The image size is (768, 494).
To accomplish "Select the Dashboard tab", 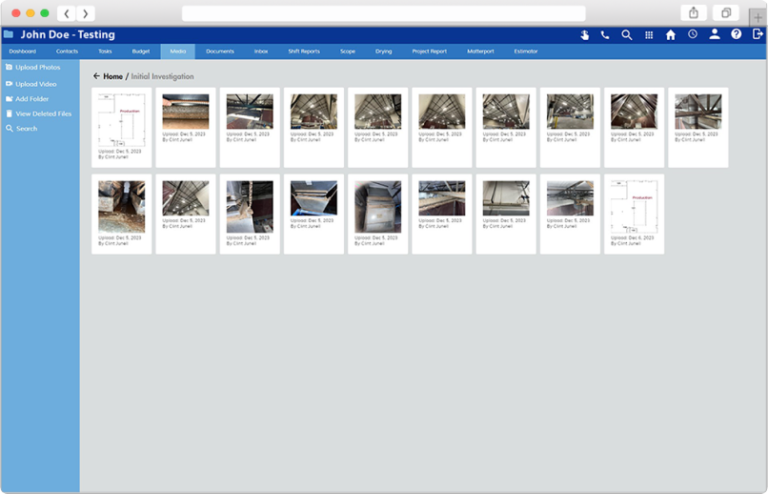I will pyautogui.click(x=23, y=51).
